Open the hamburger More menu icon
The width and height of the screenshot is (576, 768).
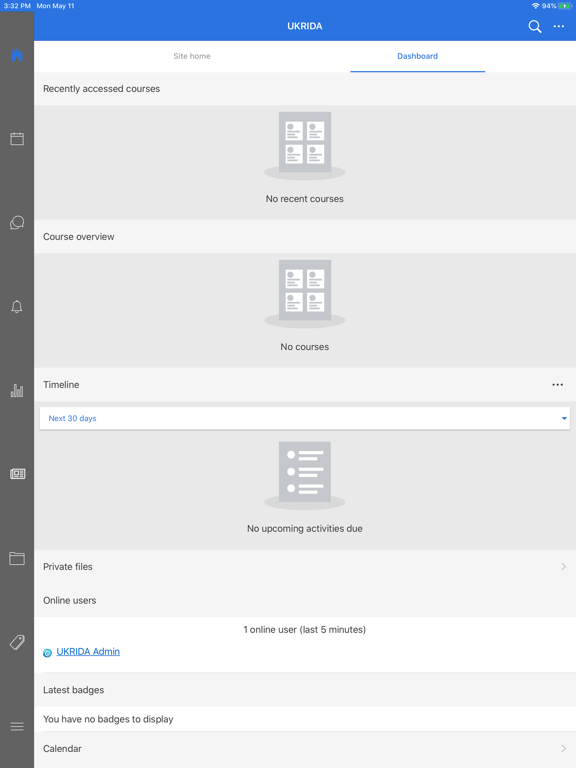click(17, 726)
